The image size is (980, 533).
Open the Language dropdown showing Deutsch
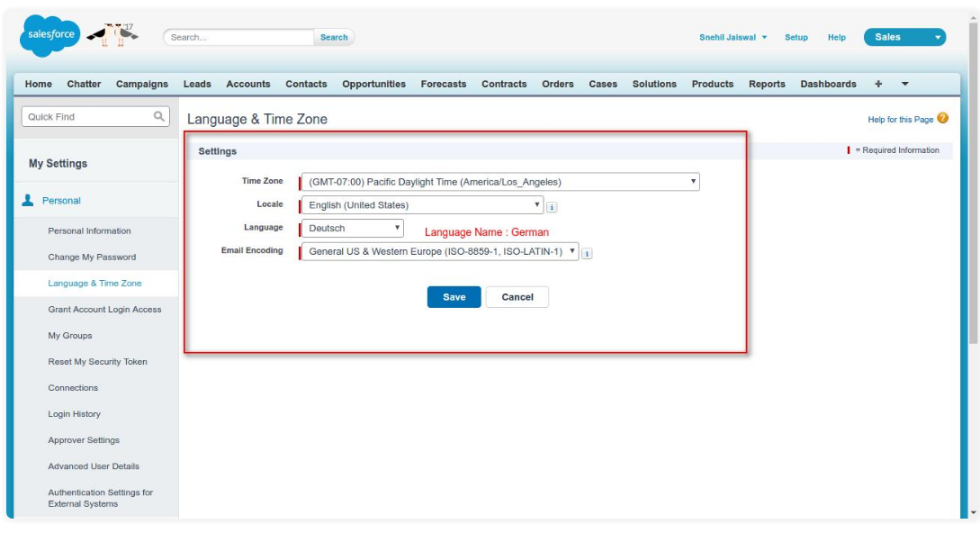(x=353, y=229)
